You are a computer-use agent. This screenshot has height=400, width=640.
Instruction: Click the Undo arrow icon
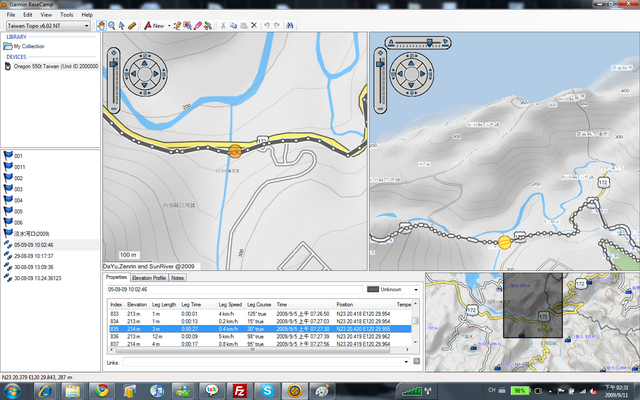point(267,25)
